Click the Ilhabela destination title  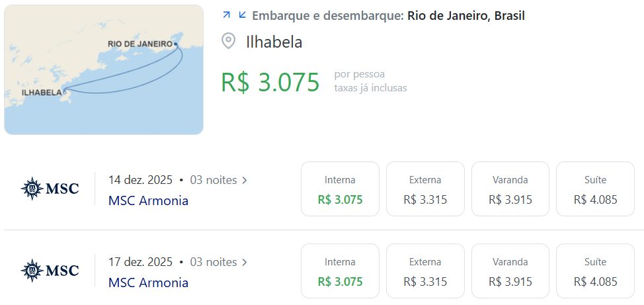pyautogui.click(x=274, y=42)
